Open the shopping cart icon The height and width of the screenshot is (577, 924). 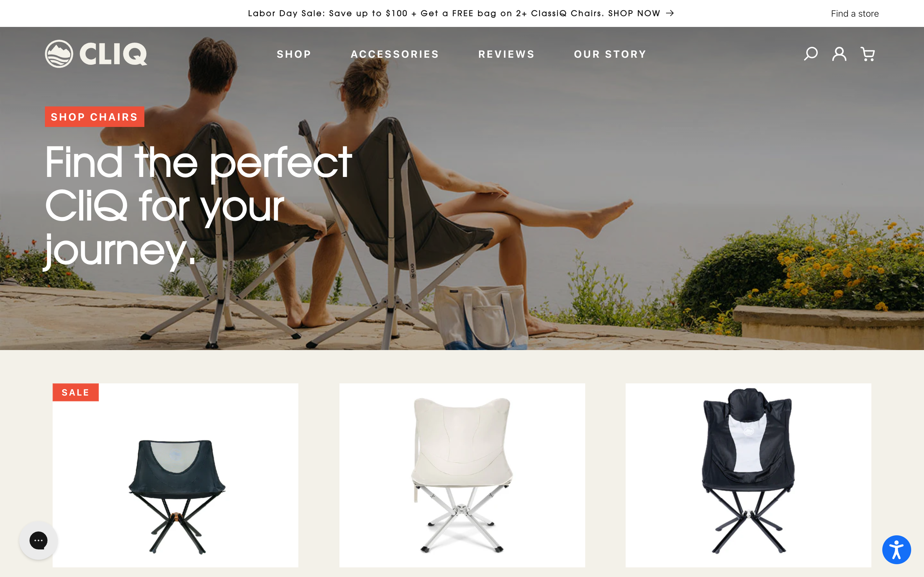(x=869, y=54)
